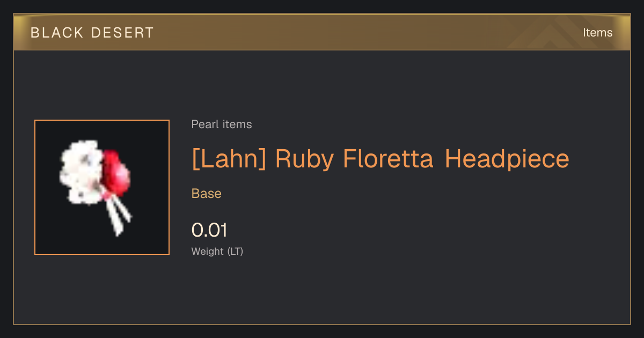This screenshot has height=338, width=644.
Task: Click the word Ruby in the title
Action: coord(304,159)
